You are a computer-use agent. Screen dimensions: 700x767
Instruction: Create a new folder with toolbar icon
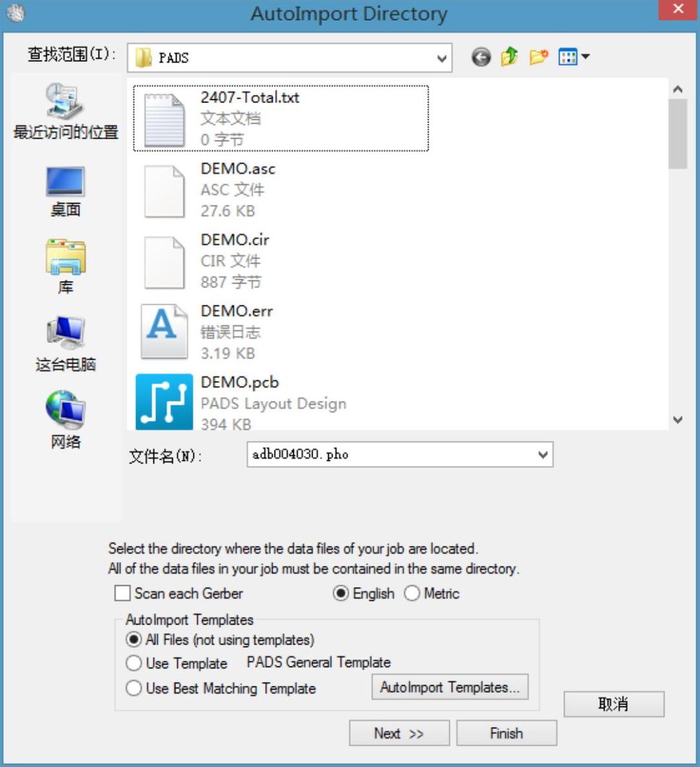tap(538, 57)
